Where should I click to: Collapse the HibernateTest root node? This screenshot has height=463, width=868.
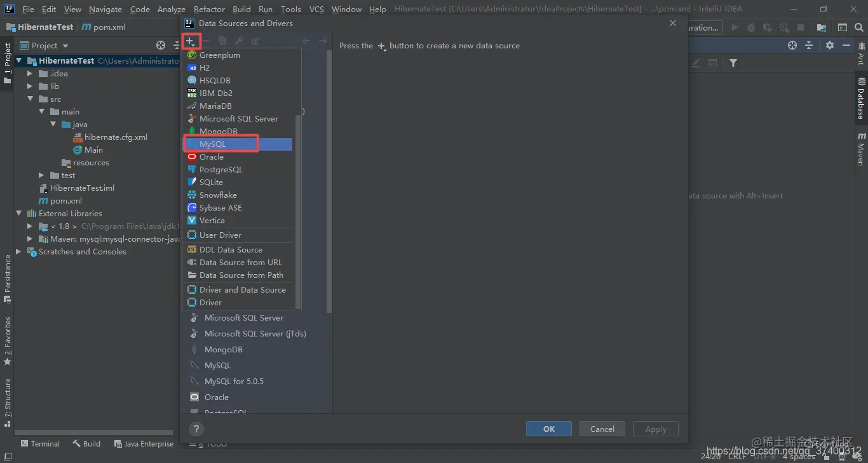click(x=19, y=61)
